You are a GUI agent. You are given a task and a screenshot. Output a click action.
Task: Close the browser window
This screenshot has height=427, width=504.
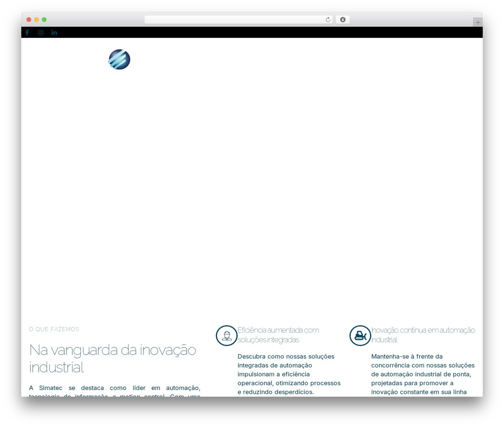pyautogui.click(x=29, y=20)
